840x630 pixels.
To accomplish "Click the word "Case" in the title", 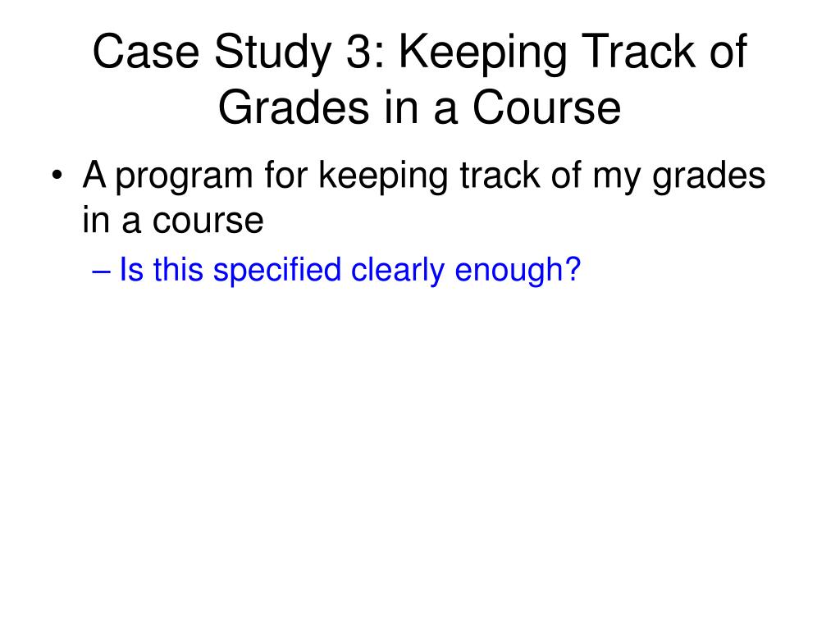I will (x=146, y=52).
